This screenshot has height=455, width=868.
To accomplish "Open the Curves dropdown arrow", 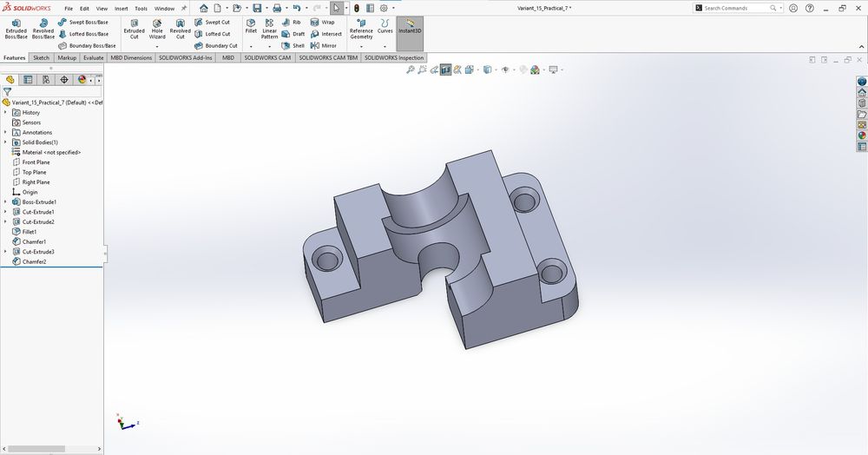I will point(385,47).
